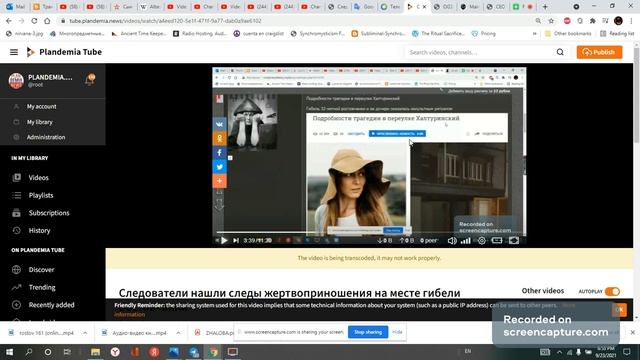Open a new browser tab with the plus
640x360 pixels.
545,7
